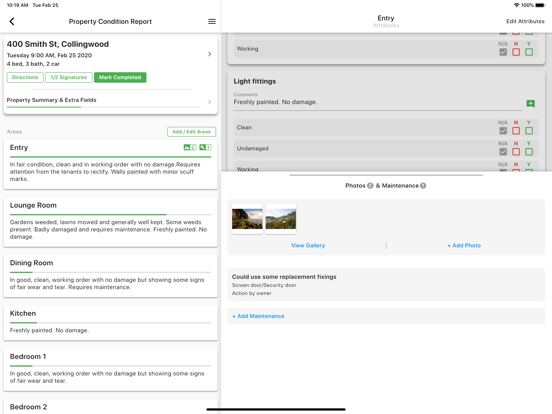This screenshot has width=552, height=414.
Task: Select 'Light fittings' section title
Action: pos(255,81)
